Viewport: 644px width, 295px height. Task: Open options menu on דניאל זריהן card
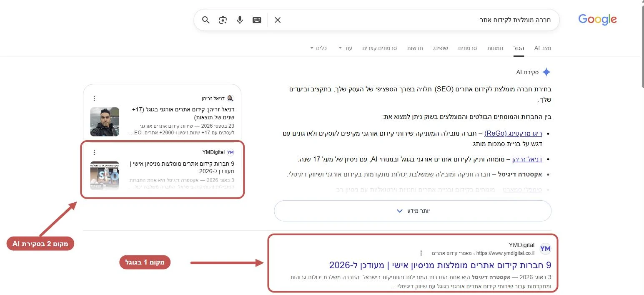[x=94, y=98]
